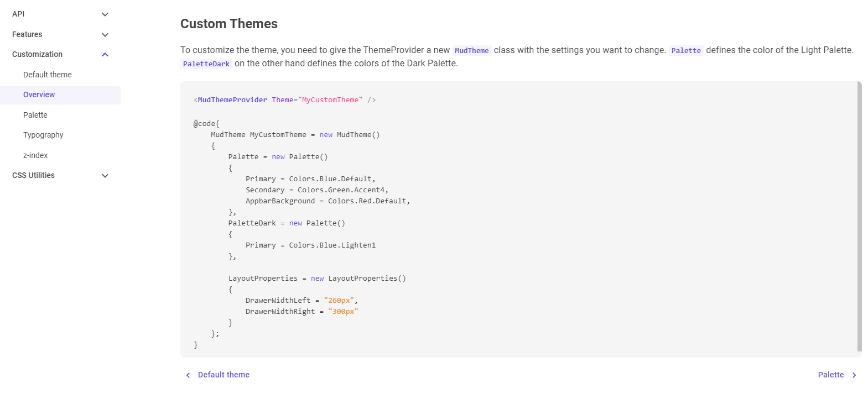Click the chevron arrow beside API
Image resolution: width=868 pixels, height=394 pixels.
(105, 14)
